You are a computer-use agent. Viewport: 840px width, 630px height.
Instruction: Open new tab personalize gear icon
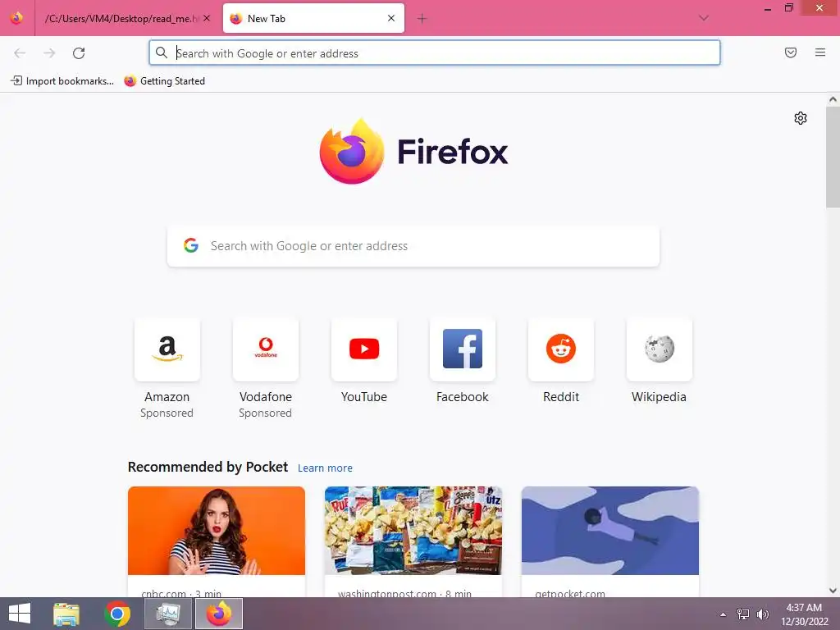coord(801,118)
